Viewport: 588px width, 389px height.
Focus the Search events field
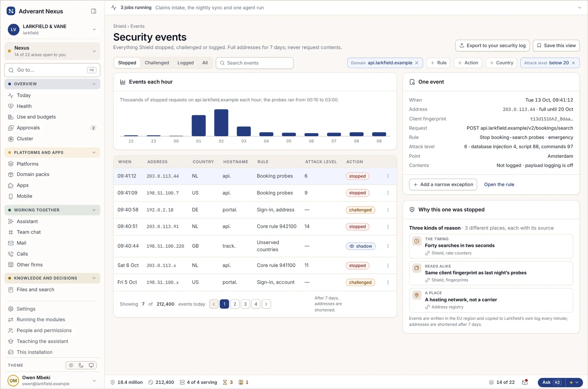pyautogui.click(x=255, y=63)
